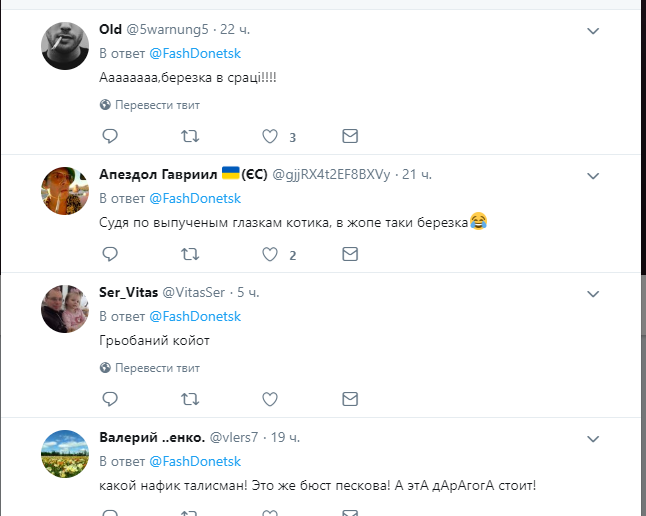Like Апездол Гавриил's tweet with 2 likes
Image resolution: width=646 pixels, height=516 pixels.
tap(269, 254)
